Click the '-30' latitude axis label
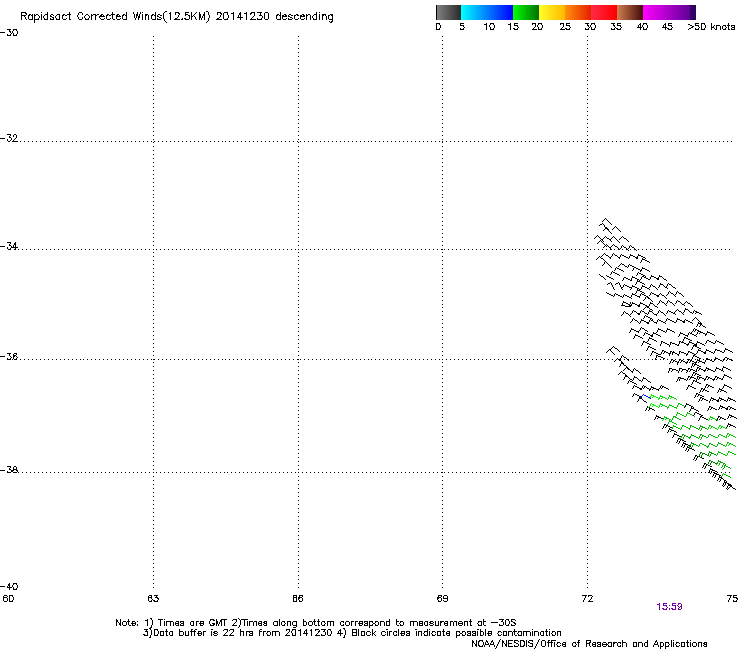 click(x=9, y=33)
